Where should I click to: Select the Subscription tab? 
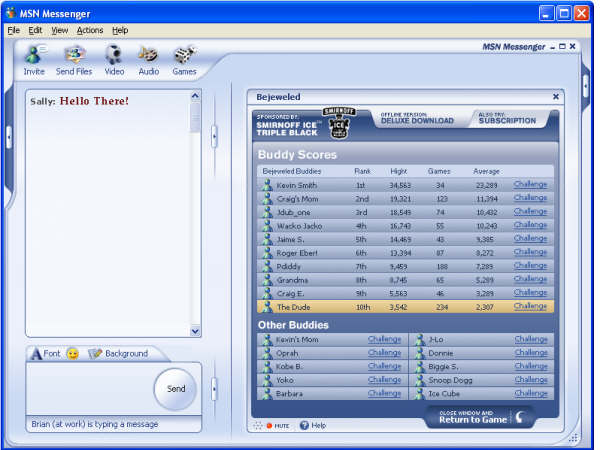[507, 119]
